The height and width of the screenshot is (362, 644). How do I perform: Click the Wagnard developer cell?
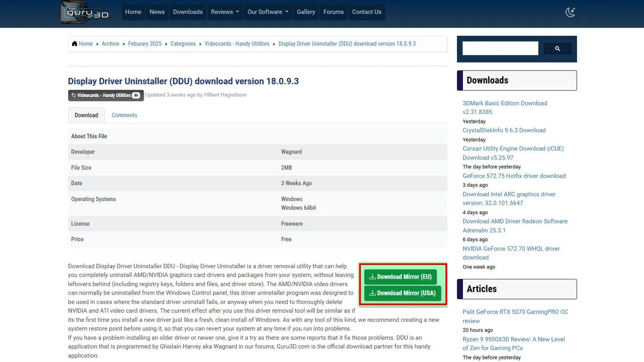[x=292, y=152]
